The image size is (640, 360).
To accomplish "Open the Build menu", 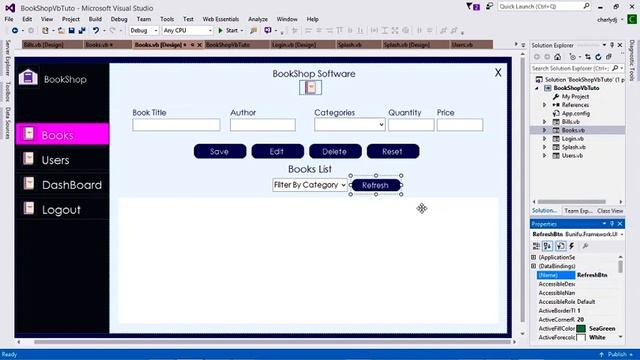I will [x=95, y=19].
